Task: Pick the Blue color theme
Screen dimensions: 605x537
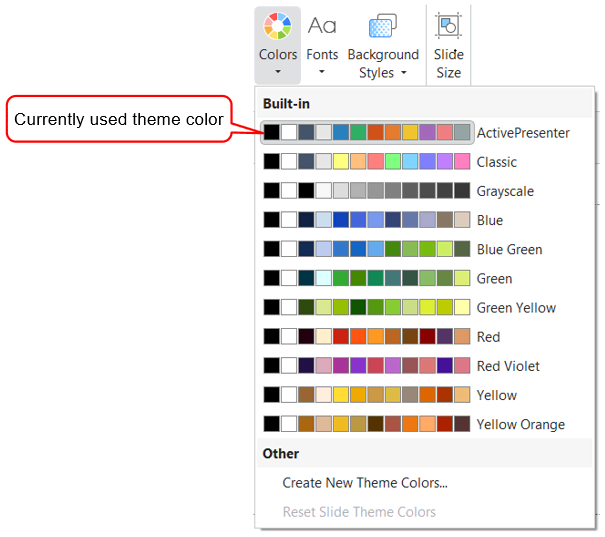Action: point(490,220)
